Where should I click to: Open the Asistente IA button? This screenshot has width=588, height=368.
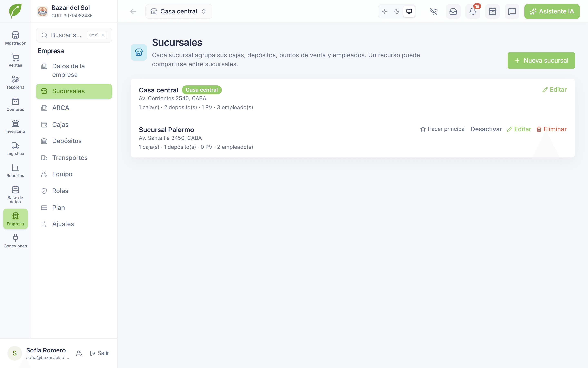pos(552,11)
